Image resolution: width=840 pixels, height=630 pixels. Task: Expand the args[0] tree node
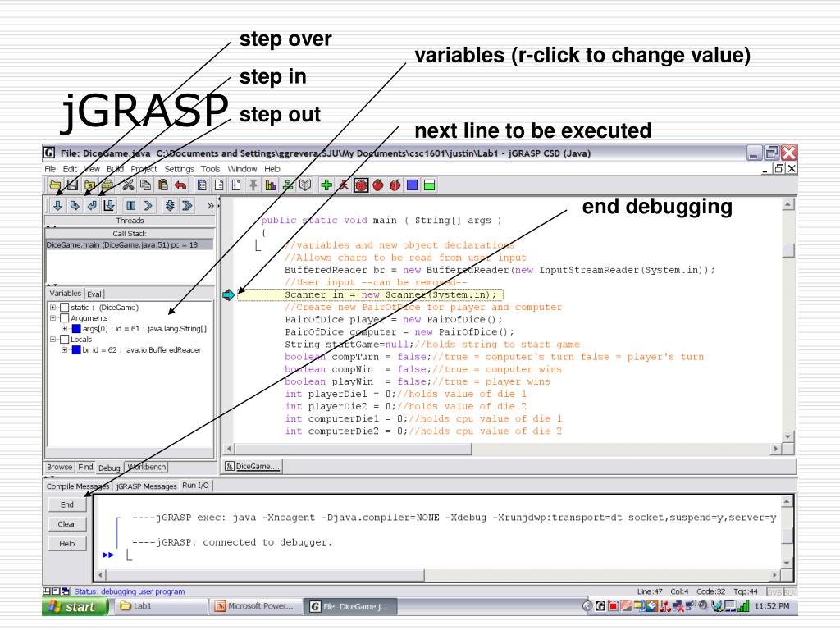[x=64, y=329]
